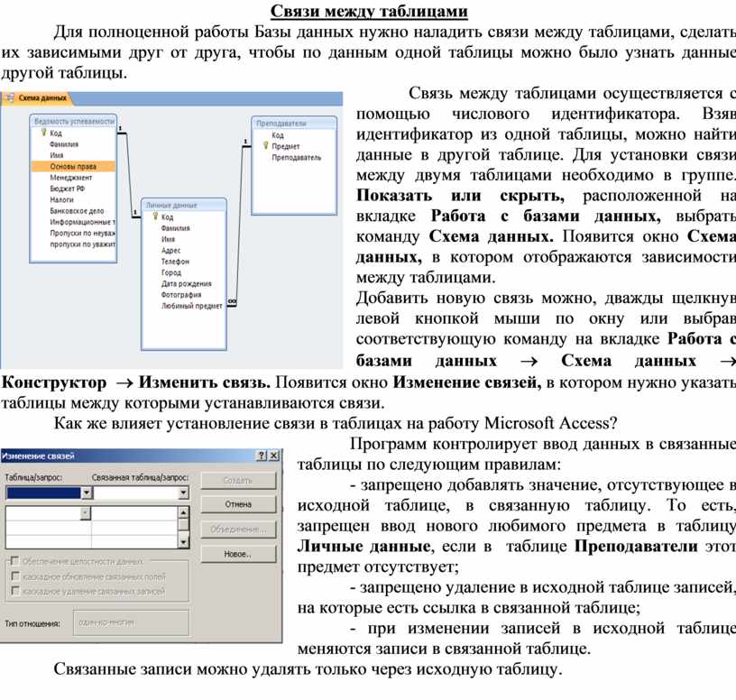This screenshot has height=700, width=736.
Task: Click key icon beside Код in Ведомость успеваемости
Action: tap(43, 133)
